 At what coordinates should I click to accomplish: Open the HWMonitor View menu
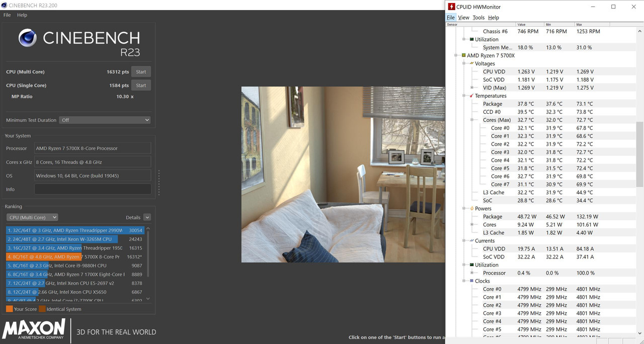463,18
